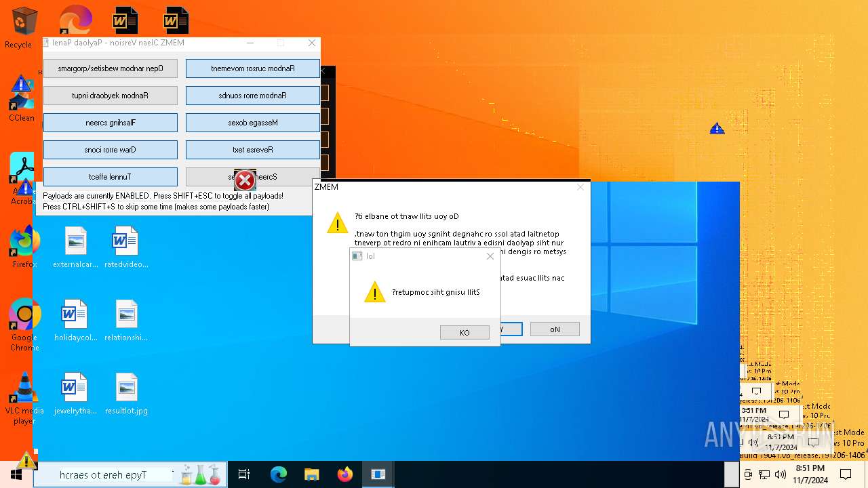The image size is (868, 488).
Task: Toggle the 'txet esreveR' payload
Action: pyautogui.click(x=253, y=150)
